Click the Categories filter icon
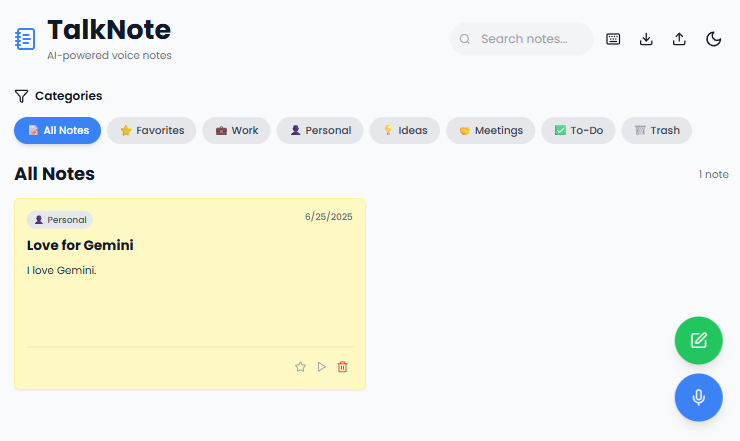This screenshot has height=441, width=740. pos(21,96)
